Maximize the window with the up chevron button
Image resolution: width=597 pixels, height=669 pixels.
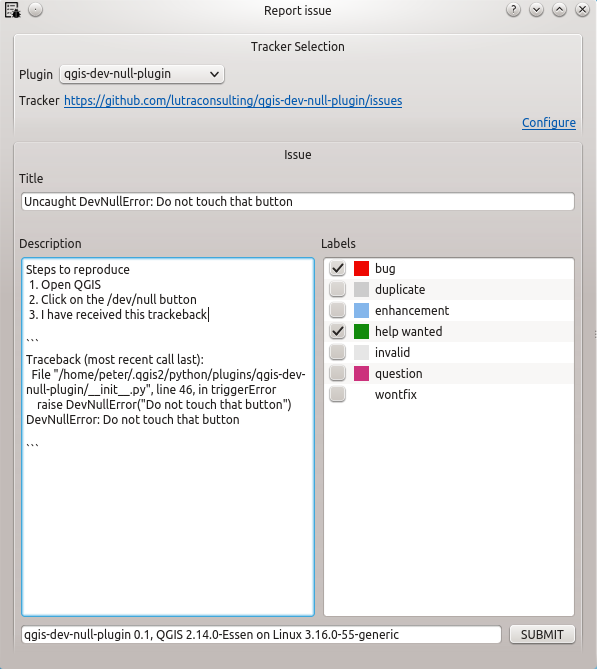pos(559,10)
